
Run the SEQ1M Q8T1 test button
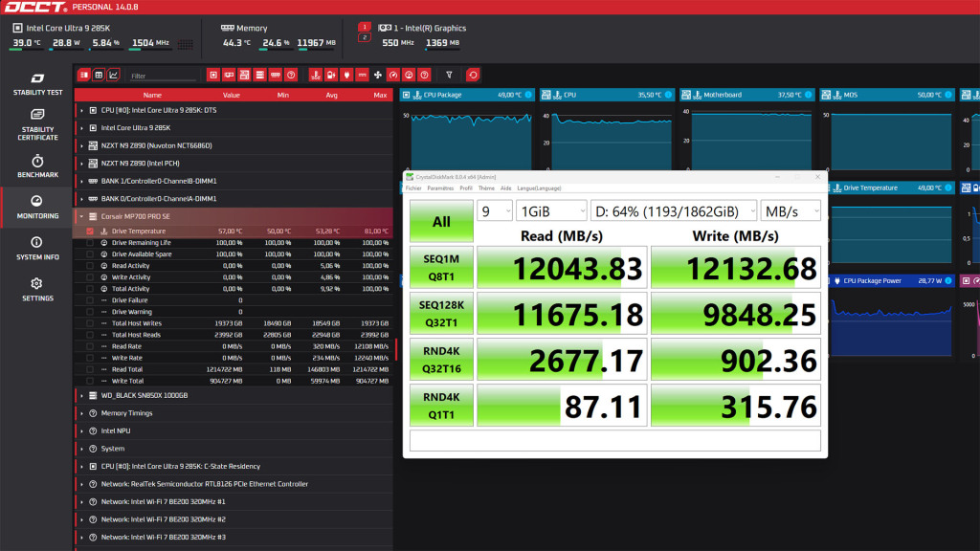pos(441,268)
